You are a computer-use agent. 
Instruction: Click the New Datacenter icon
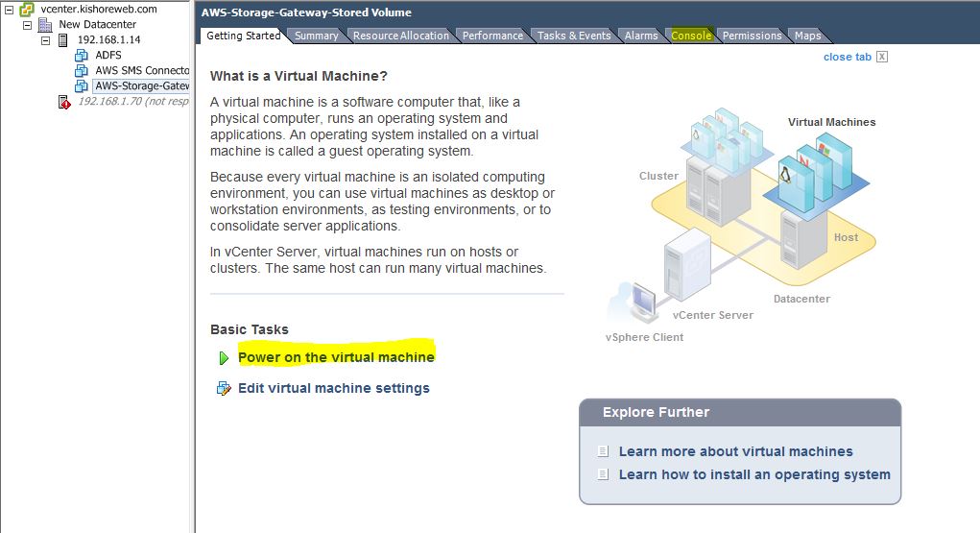tap(45, 24)
